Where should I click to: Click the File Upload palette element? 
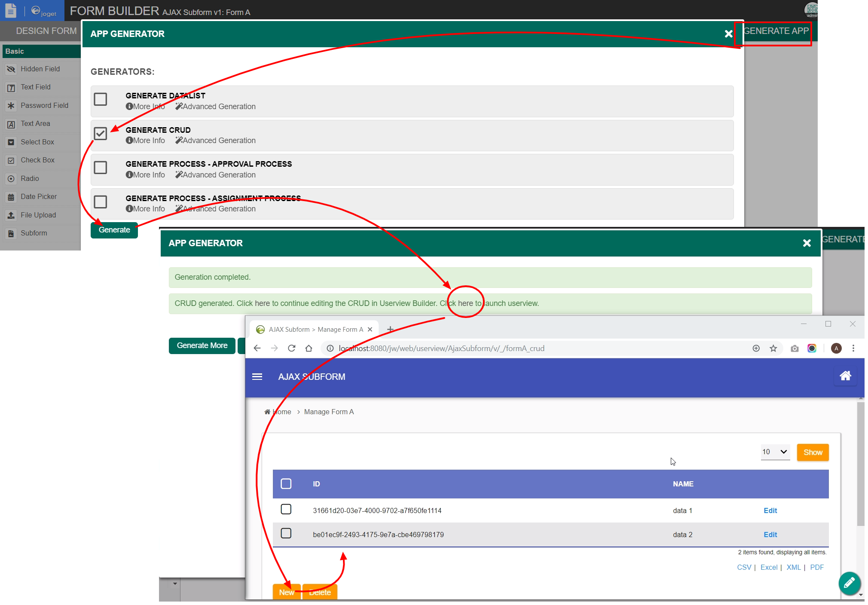(38, 215)
